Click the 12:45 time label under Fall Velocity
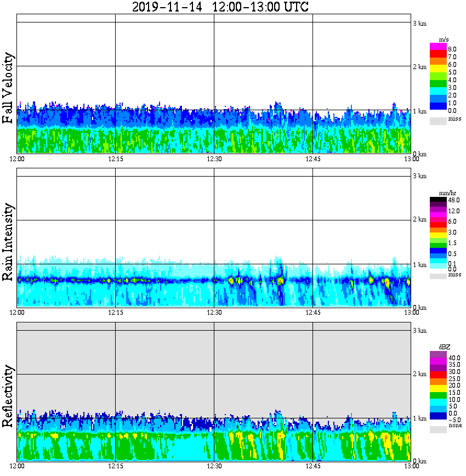The image size is (466, 476). [313, 159]
